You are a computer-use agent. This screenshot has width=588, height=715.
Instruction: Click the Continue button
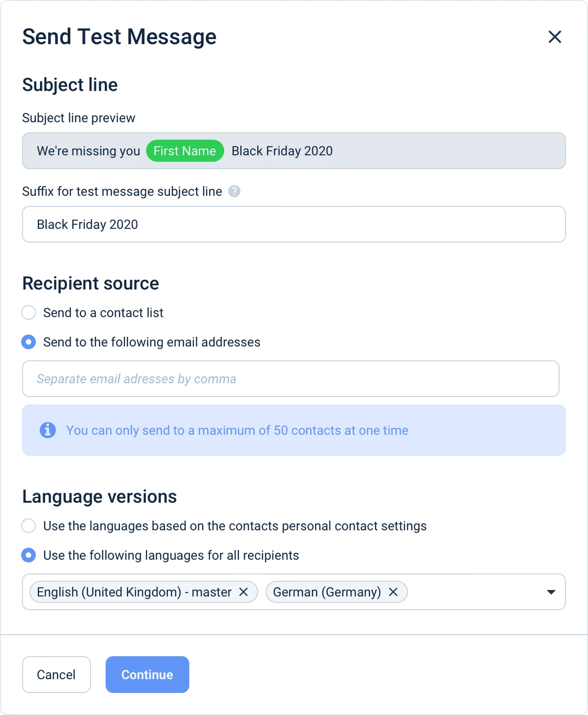click(x=147, y=675)
